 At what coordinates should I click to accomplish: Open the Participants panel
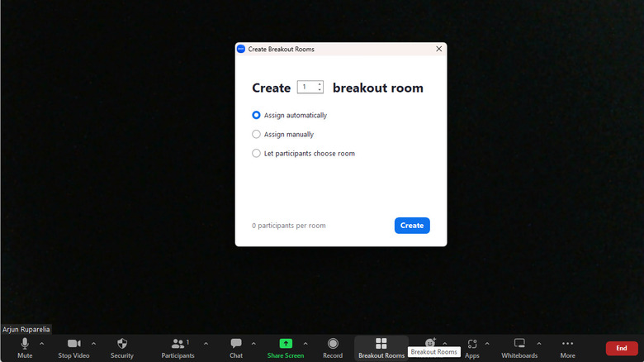(x=178, y=348)
